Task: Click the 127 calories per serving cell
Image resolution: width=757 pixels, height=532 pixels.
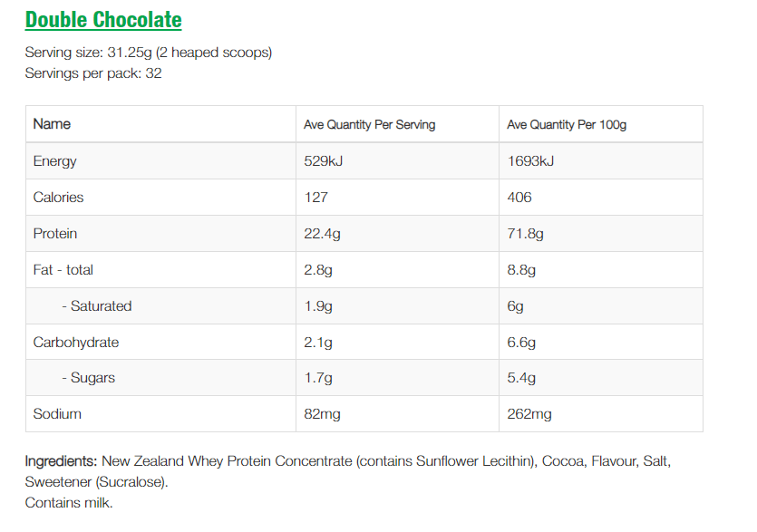Action: pyautogui.click(x=316, y=198)
